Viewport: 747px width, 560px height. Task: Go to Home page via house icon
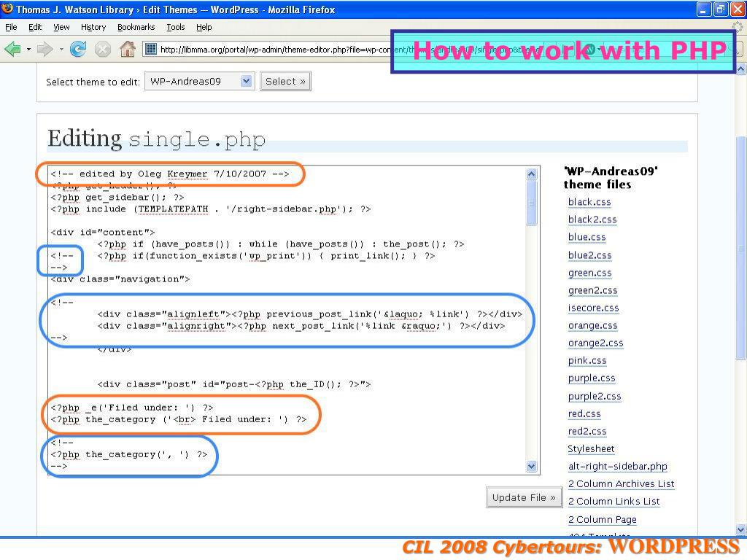(127, 49)
